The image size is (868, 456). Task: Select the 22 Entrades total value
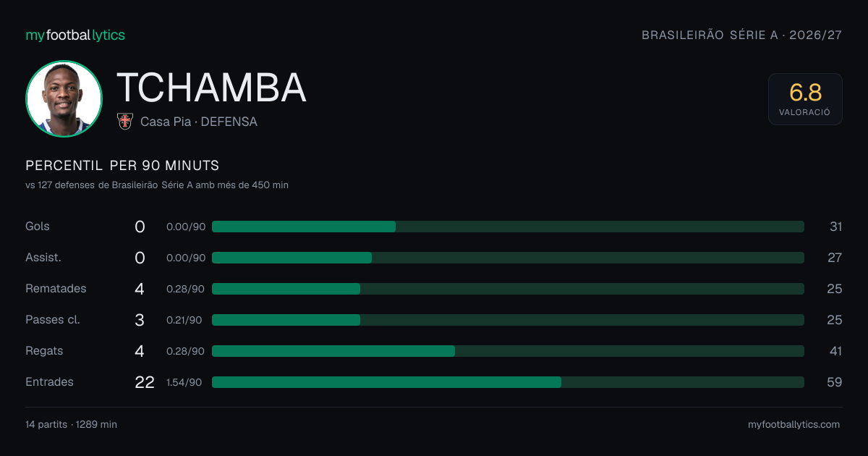click(145, 382)
